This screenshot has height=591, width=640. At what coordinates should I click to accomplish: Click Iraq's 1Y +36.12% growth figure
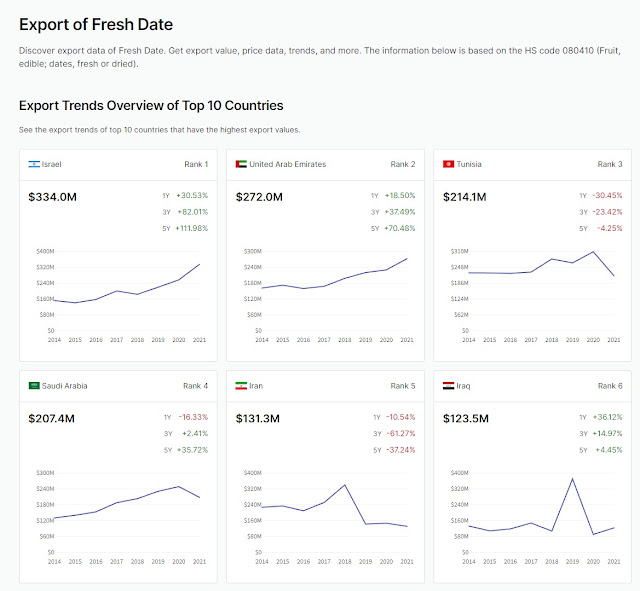pos(607,417)
